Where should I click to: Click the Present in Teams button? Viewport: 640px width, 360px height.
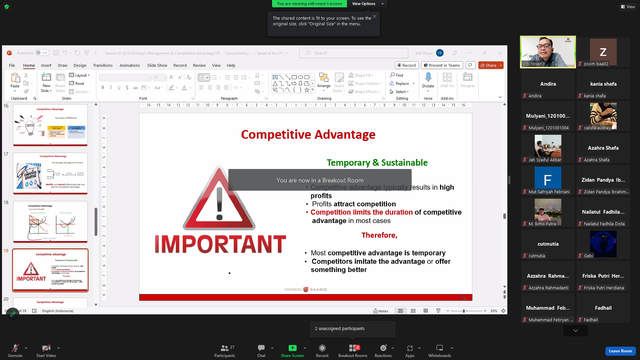coord(442,65)
